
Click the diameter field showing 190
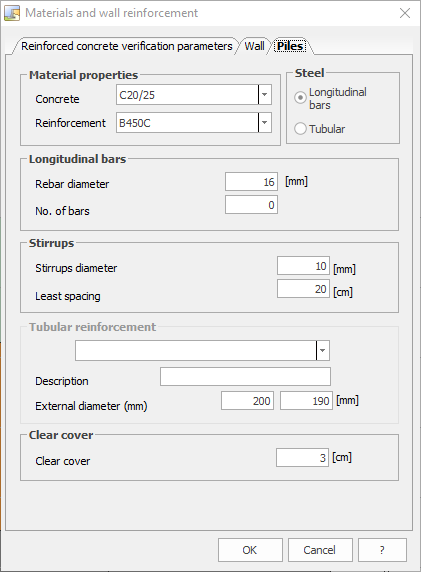[x=306, y=401]
